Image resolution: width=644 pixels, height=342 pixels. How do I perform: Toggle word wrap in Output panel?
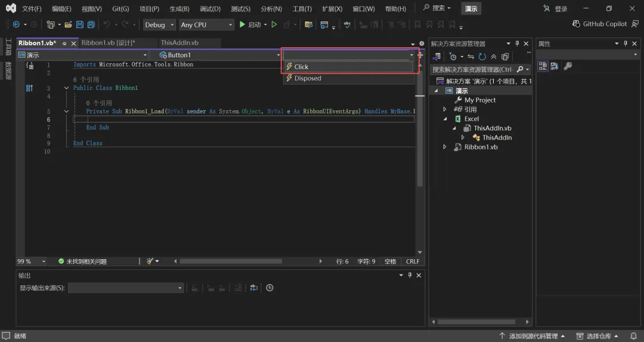pyautogui.click(x=254, y=288)
